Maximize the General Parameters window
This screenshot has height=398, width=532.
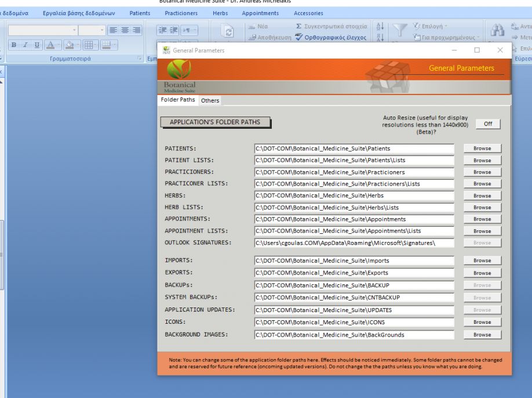click(477, 50)
